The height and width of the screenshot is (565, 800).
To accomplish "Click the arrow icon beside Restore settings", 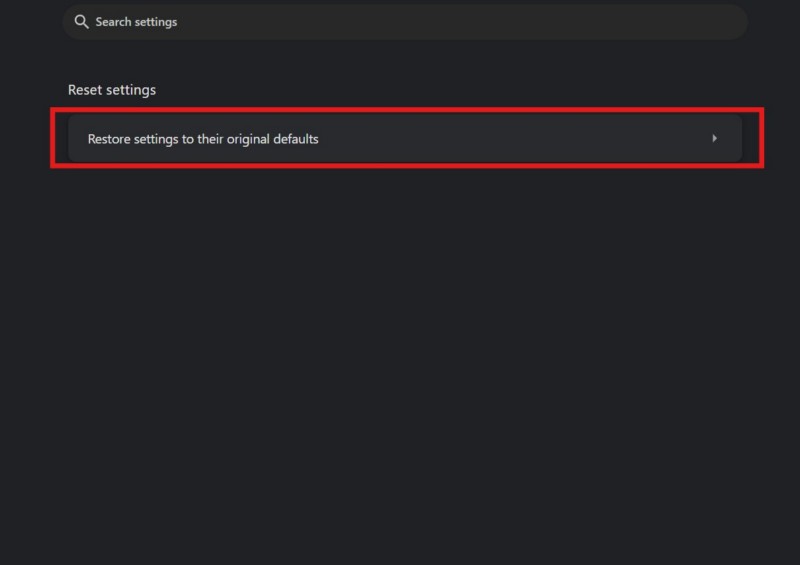I will pos(714,139).
